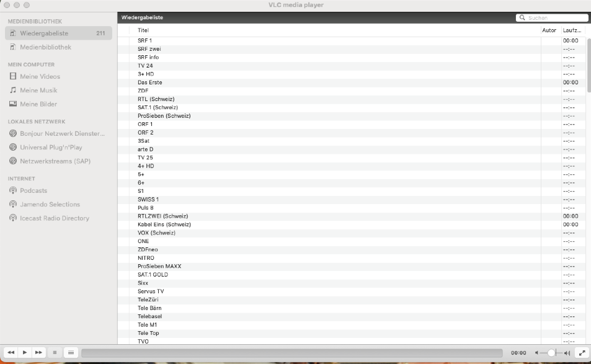The height and width of the screenshot is (364, 591).
Task: Select the SRF zwei playlist row
Action: pyautogui.click(x=352, y=49)
